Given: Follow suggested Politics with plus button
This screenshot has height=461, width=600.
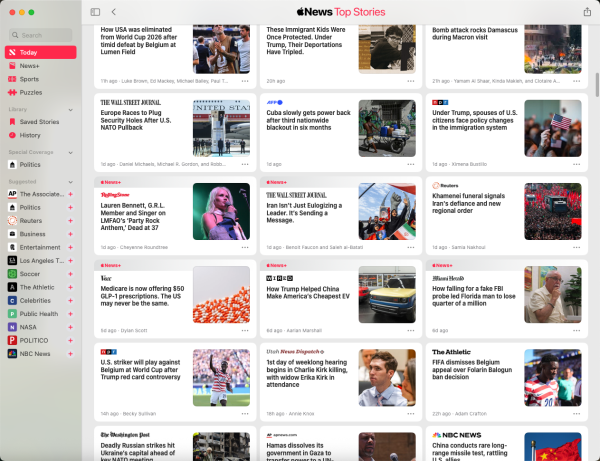Looking at the screenshot, I should click(70, 207).
